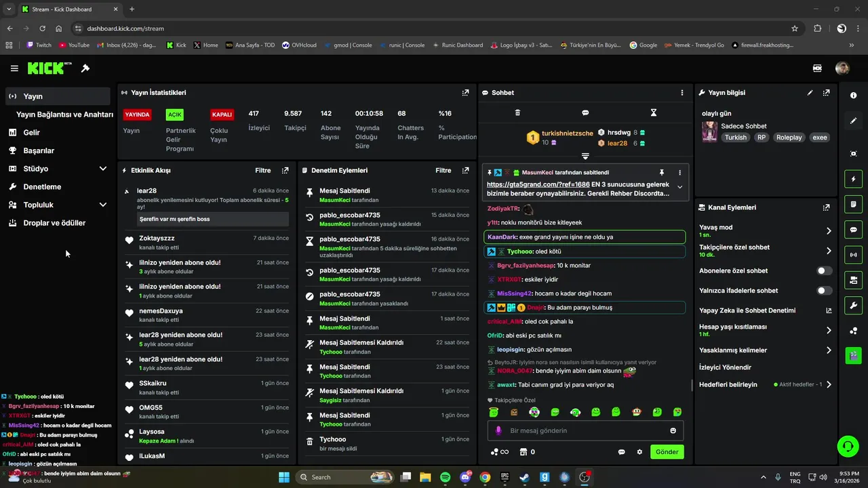Open Spotify from the taskbar

pos(445,477)
